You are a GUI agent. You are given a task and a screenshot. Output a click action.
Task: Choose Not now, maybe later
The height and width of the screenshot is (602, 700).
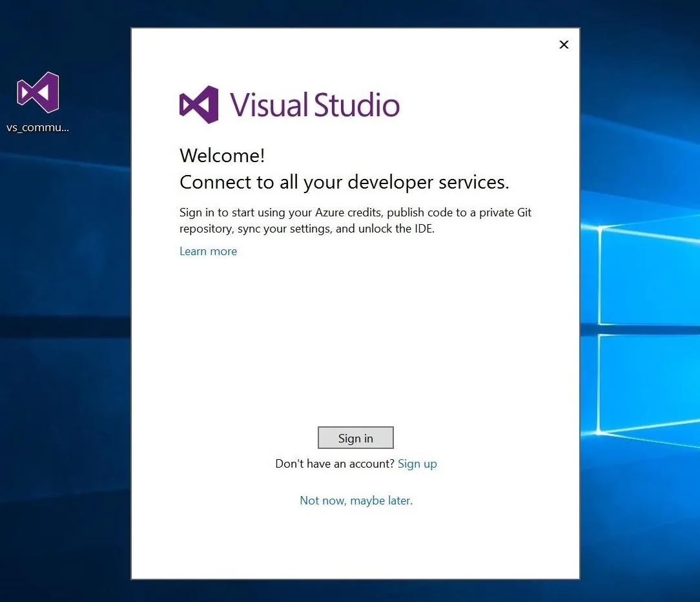tap(356, 501)
